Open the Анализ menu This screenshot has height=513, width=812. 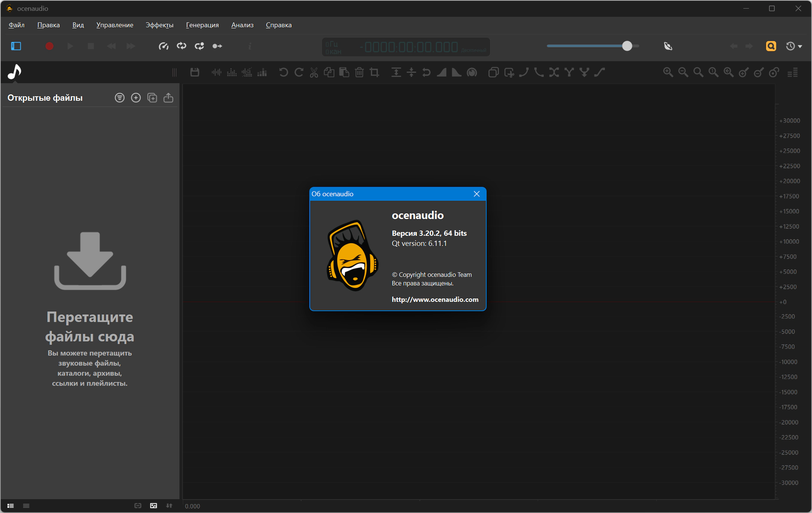pos(243,25)
